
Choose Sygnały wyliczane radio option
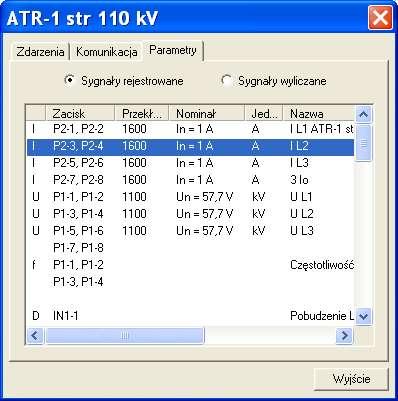click(273, 81)
